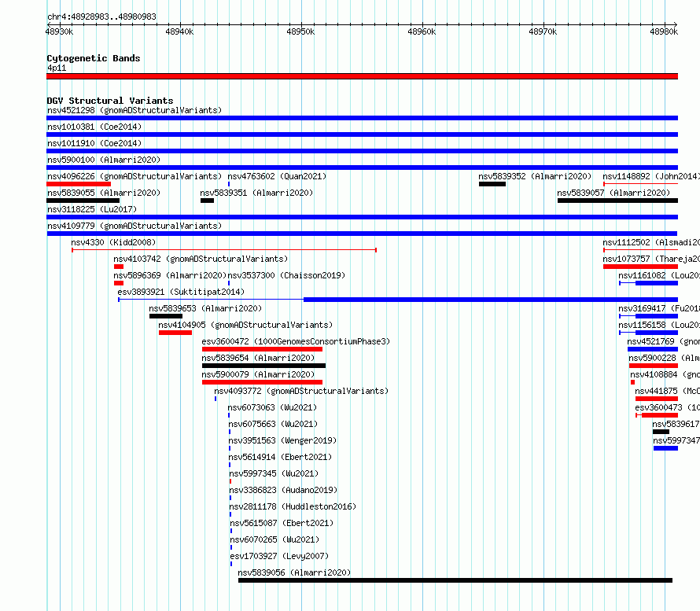Open nsv5900100 (Almarri2020) variant entry
This screenshot has width=700, height=611.
(104, 160)
